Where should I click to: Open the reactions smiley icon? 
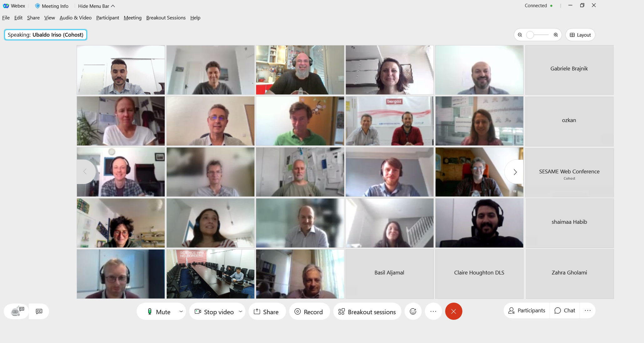[413, 311]
